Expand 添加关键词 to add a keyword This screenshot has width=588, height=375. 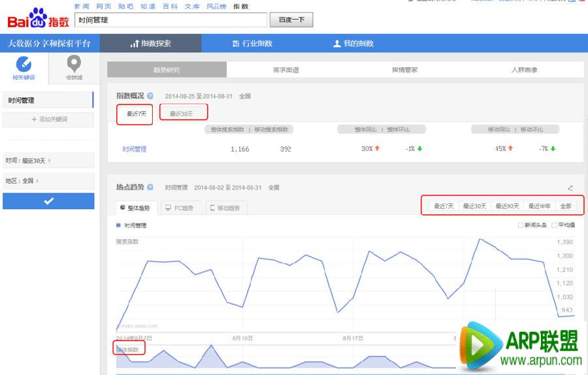coord(48,120)
